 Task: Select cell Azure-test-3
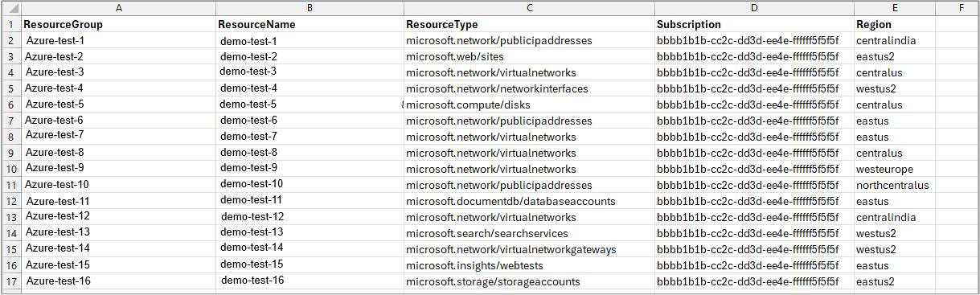click(119, 72)
